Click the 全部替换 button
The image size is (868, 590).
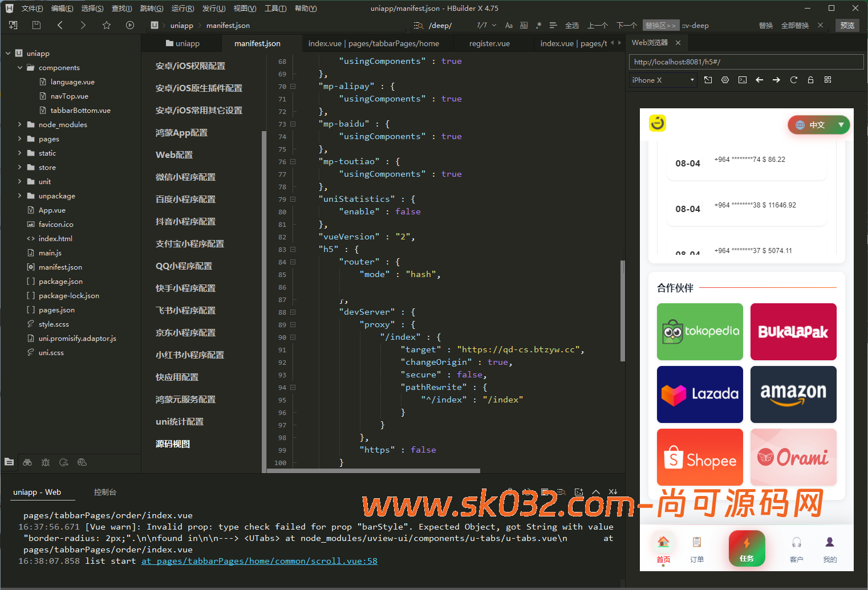(x=794, y=26)
